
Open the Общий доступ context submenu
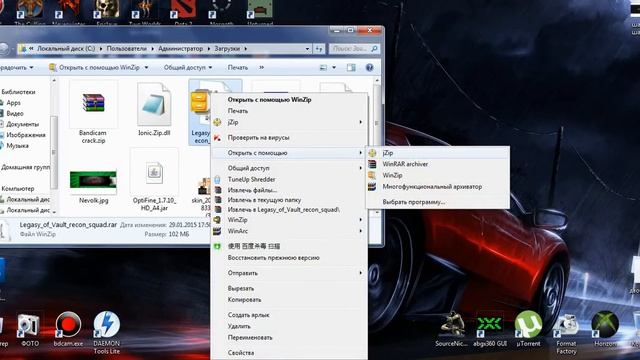[x=289, y=168]
